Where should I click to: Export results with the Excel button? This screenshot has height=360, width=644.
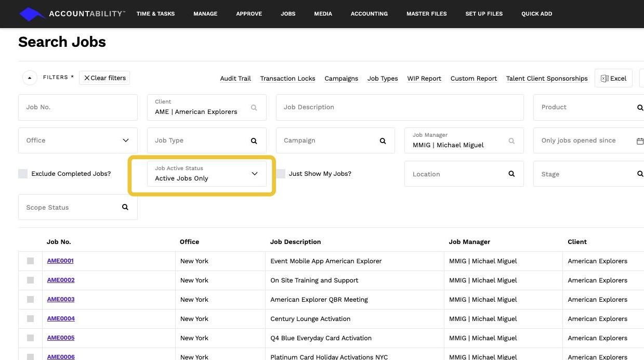coord(613,79)
